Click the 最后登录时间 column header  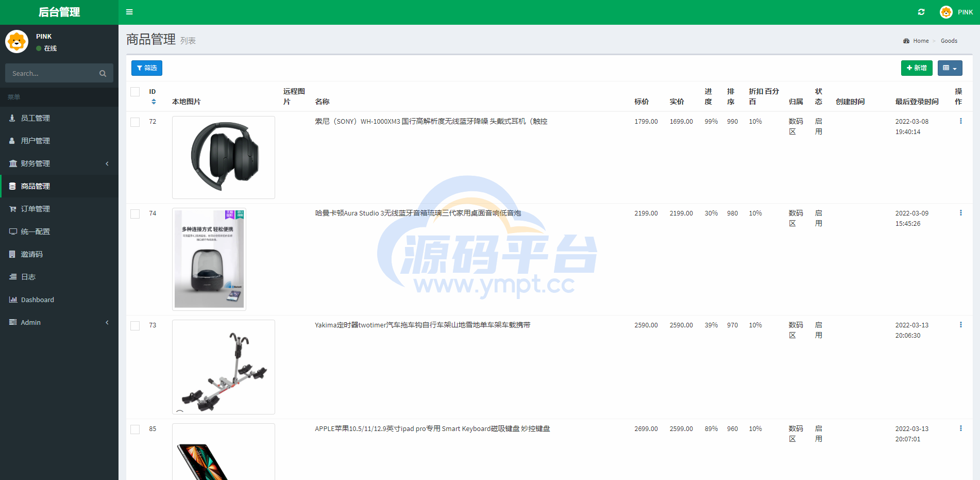[917, 102]
